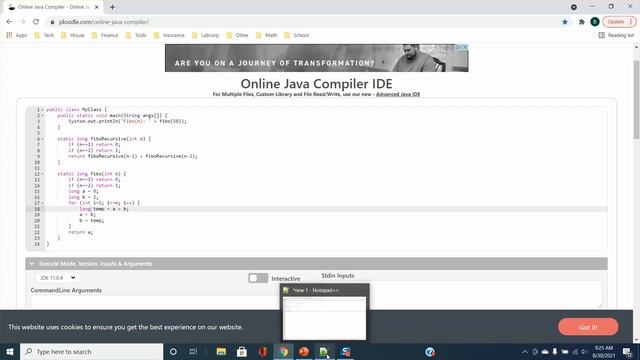Open PowerPoint from the taskbar
Viewport: 640px width, 360px height.
tap(304, 351)
